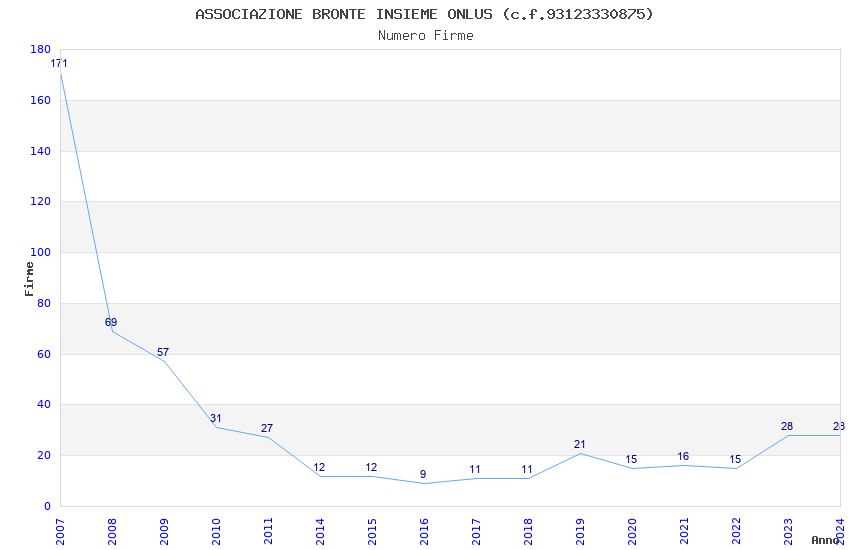Select the data label 57 for 2009

163,352
